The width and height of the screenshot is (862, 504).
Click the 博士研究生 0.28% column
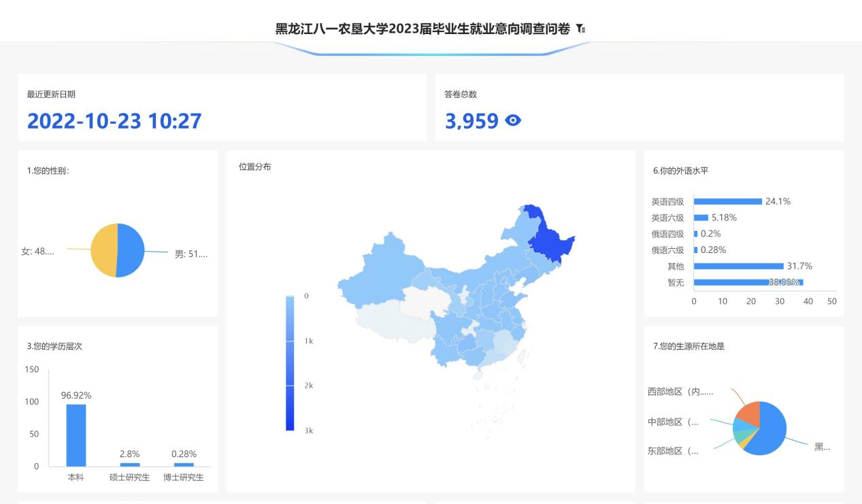[184, 465]
